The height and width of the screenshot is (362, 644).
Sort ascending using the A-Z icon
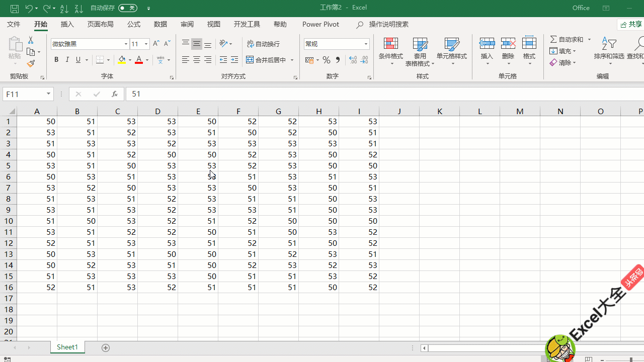coord(64,9)
